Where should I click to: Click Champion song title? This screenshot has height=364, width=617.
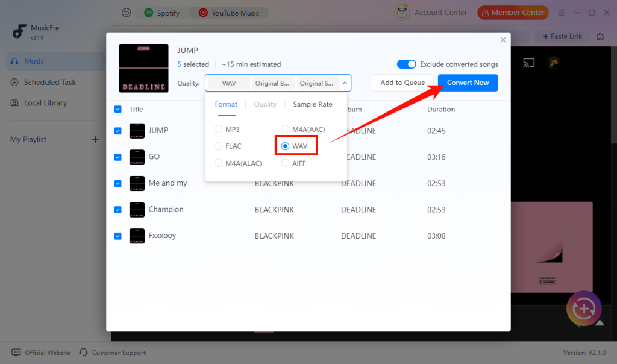point(166,209)
